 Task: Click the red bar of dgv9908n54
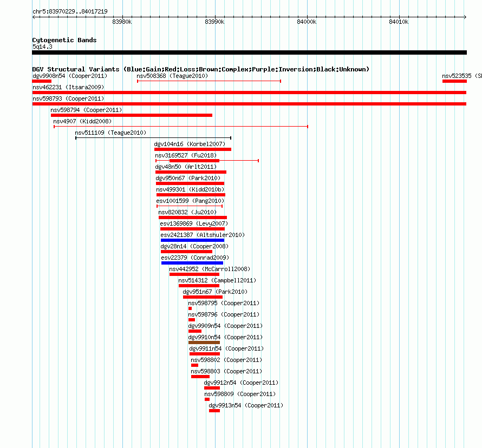[x=42, y=81]
